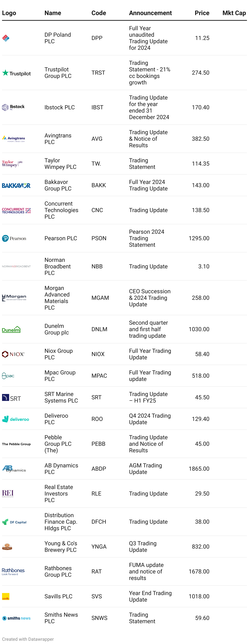The height and width of the screenshot is (644, 249).
Task: Click the Trustpilot star logo
Action: click(x=16, y=73)
